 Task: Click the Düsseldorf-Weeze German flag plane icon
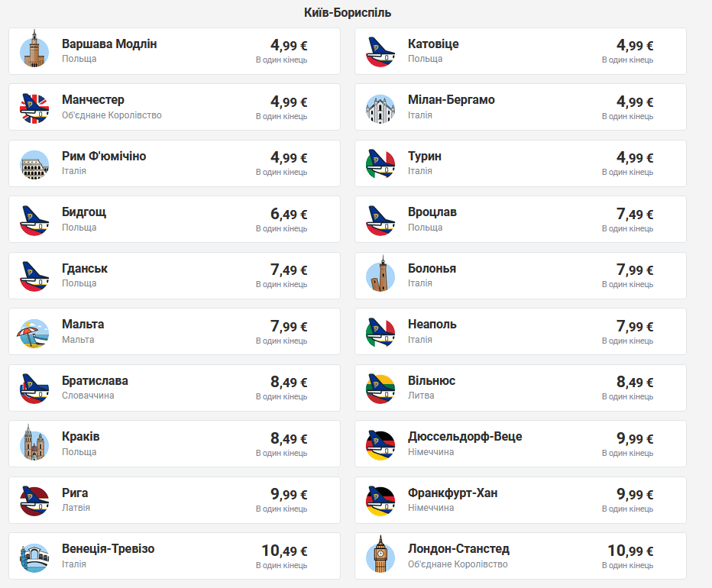(380, 444)
